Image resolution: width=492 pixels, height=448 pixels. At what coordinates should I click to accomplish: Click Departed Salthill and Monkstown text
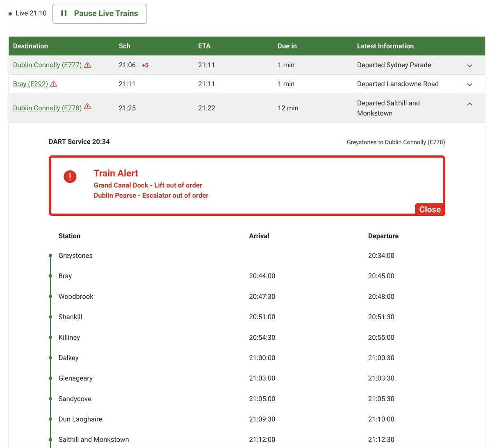coord(388,108)
